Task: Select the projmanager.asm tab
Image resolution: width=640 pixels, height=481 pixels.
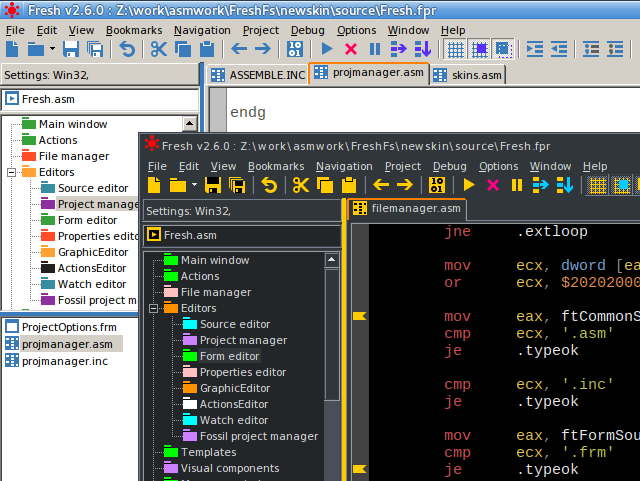Action: click(x=369, y=73)
